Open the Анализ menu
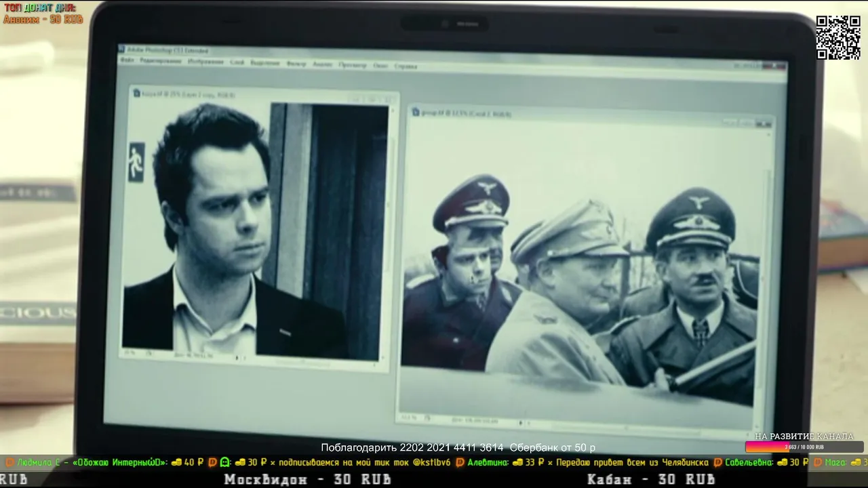This screenshot has height=488, width=868. pos(323,64)
